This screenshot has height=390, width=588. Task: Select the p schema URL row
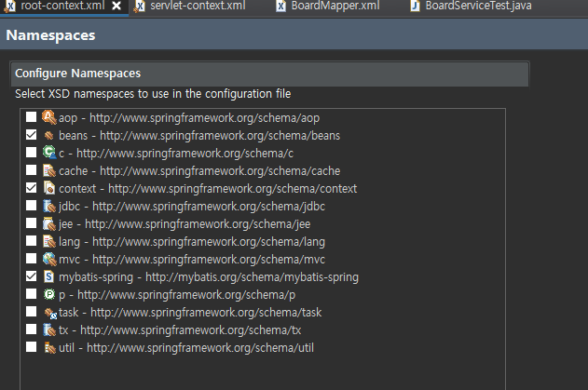tap(177, 295)
